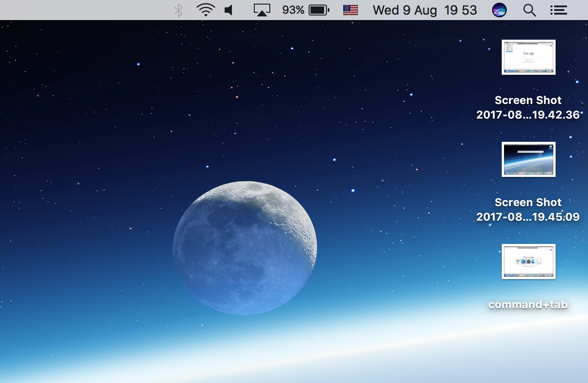The height and width of the screenshot is (383, 588).
Task: Open the volume control menu
Action: coord(229,10)
